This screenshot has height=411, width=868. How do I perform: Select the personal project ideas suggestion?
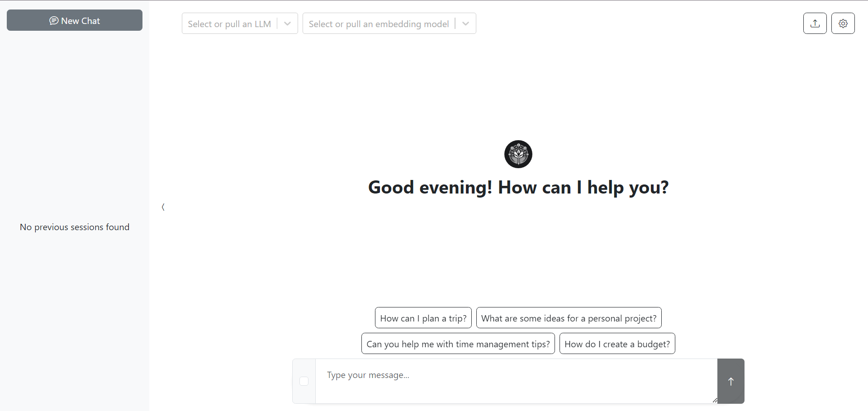point(569,318)
